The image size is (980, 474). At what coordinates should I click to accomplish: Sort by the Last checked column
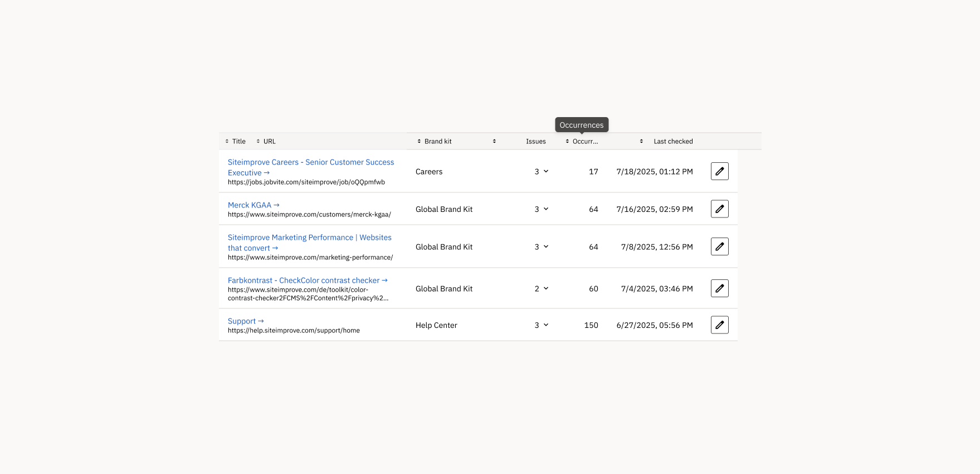click(x=666, y=141)
